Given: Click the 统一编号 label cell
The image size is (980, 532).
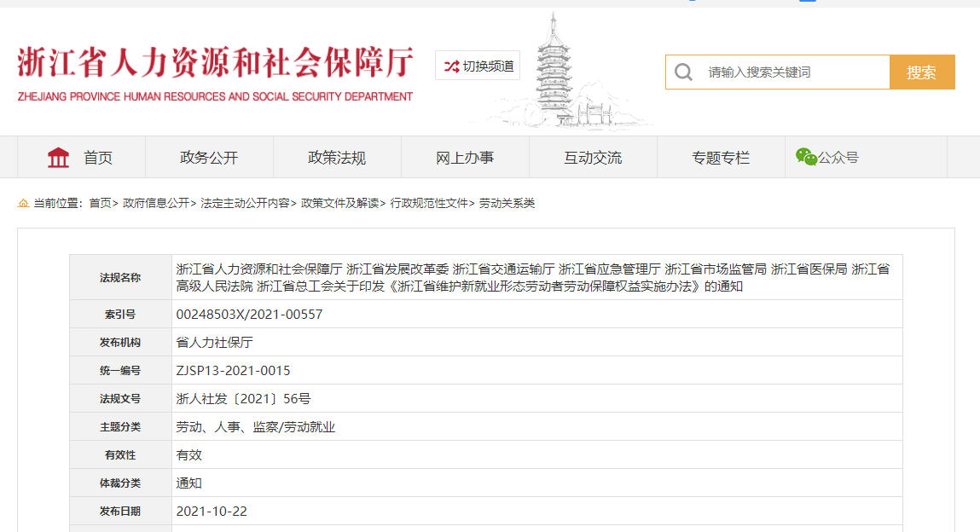Looking at the screenshot, I should click(120, 370).
